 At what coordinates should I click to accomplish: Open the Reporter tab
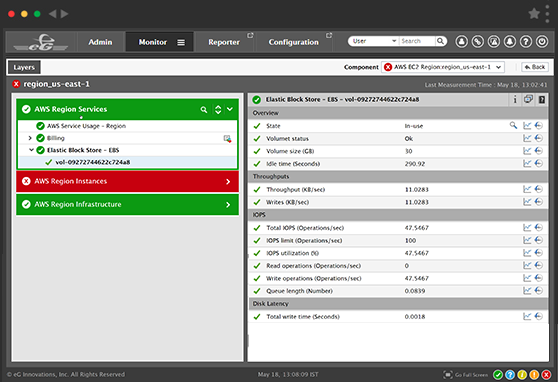tap(224, 42)
